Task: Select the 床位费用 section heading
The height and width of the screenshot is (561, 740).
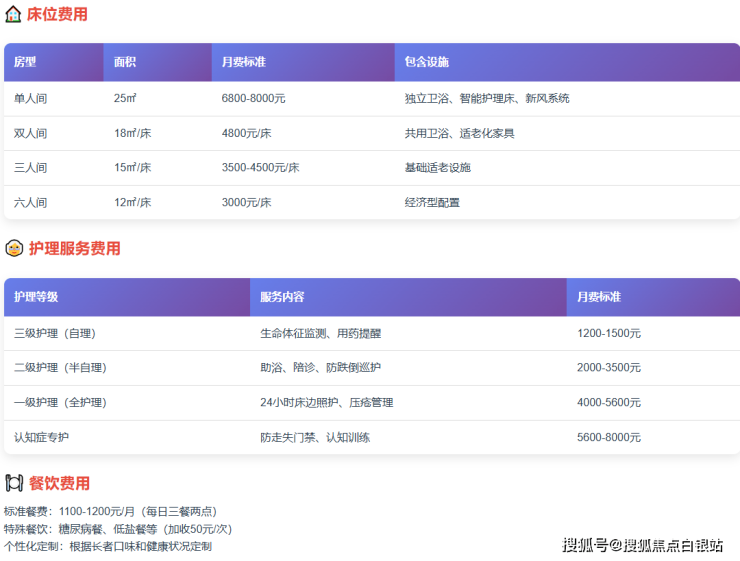Action: (x=57, y=15)
